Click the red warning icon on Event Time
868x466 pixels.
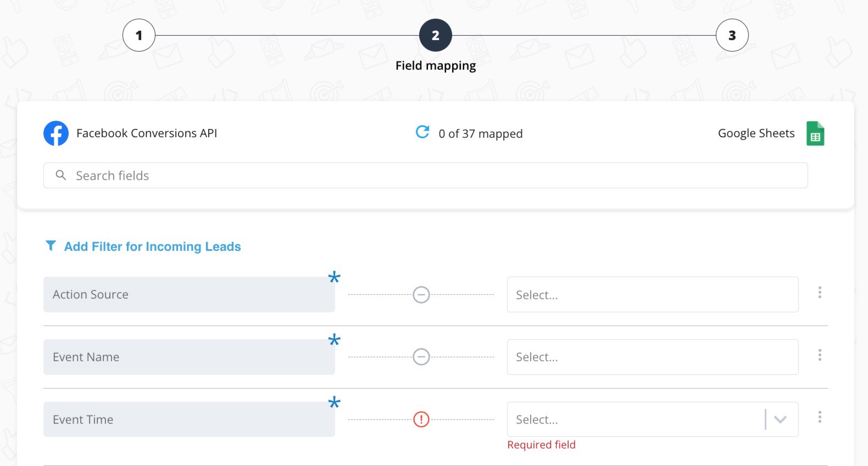click(x=421, y=419)
